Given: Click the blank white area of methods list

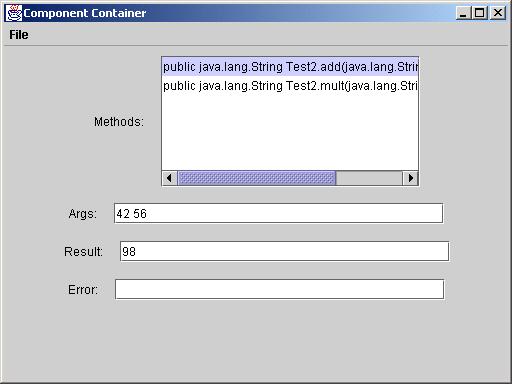Looking at the screenshot, I should point(290,133).
